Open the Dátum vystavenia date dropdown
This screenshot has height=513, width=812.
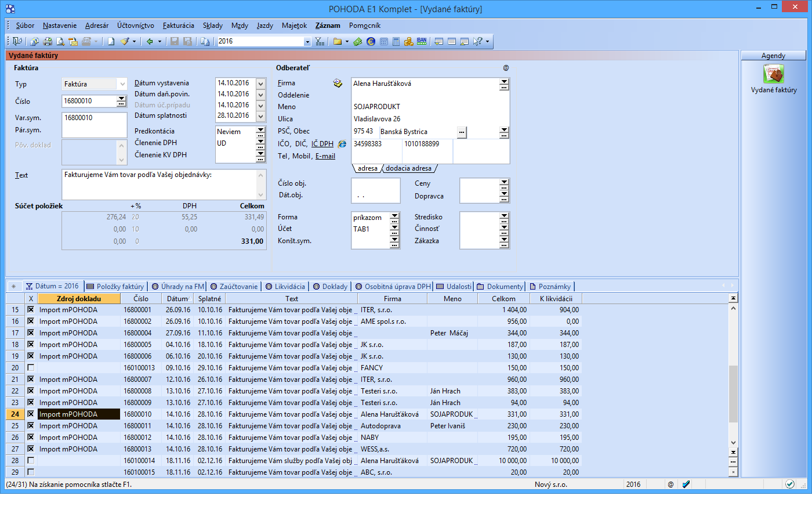click(261, 84)
